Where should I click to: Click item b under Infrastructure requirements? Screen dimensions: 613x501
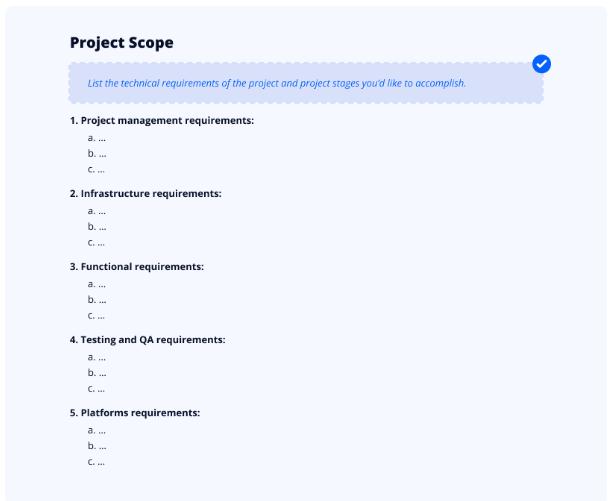[97, 227]
